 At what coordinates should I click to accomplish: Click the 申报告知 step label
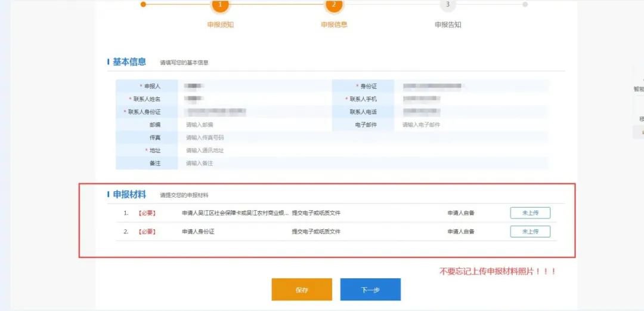pyautogui.click(x=448, y=24)
